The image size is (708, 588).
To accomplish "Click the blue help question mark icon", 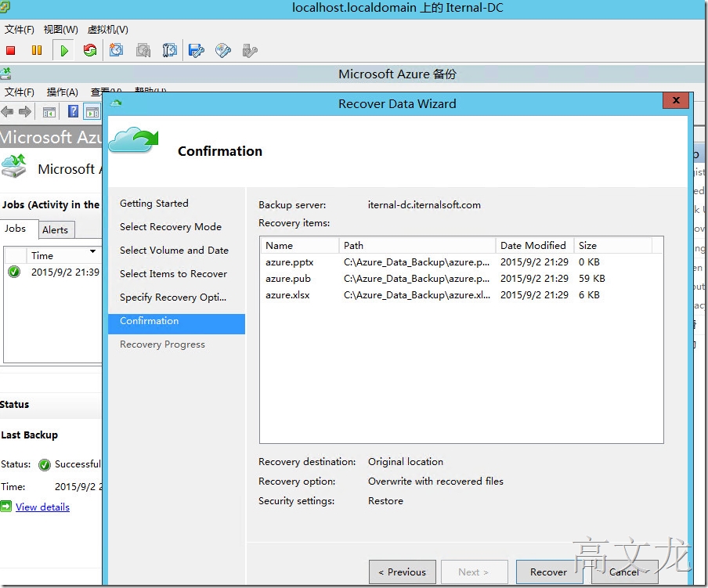I will [x=73, y=111].
